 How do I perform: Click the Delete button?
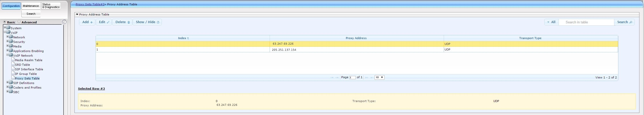tap(122, 22)
